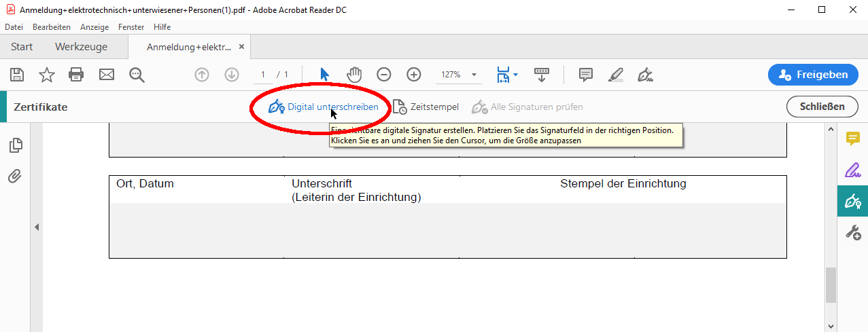Click Digital unterschreiben

[x=323, y=107]
